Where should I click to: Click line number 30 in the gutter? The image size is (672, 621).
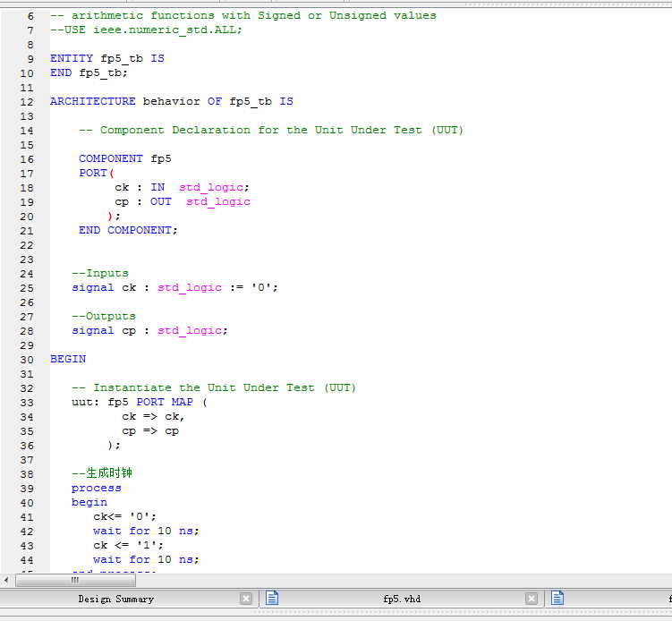[25, 359]
